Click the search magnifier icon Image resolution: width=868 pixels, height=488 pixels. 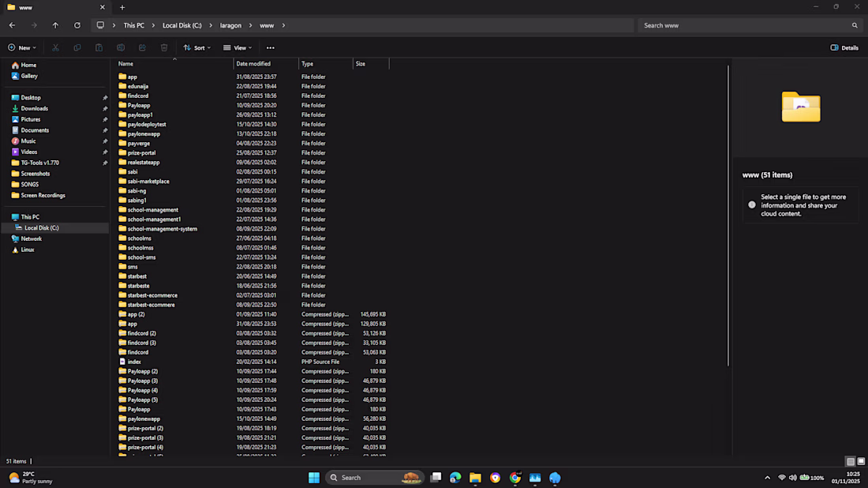[855, 25]
